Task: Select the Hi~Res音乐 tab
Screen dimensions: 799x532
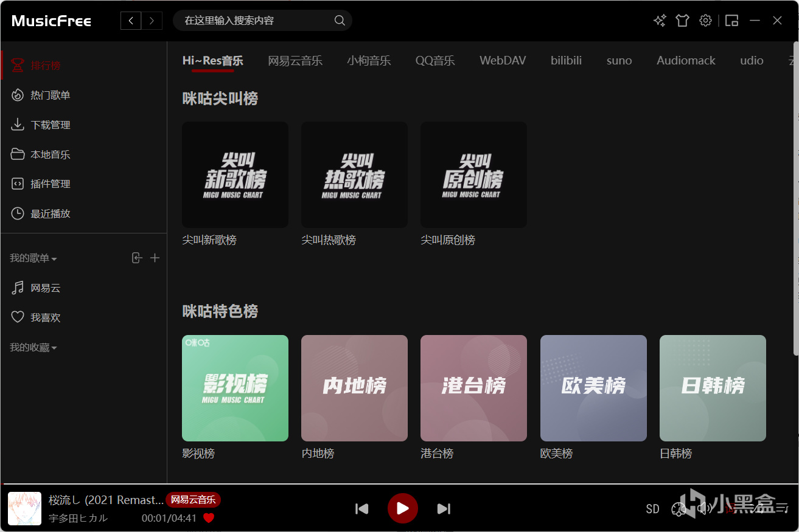Action: 213,61
